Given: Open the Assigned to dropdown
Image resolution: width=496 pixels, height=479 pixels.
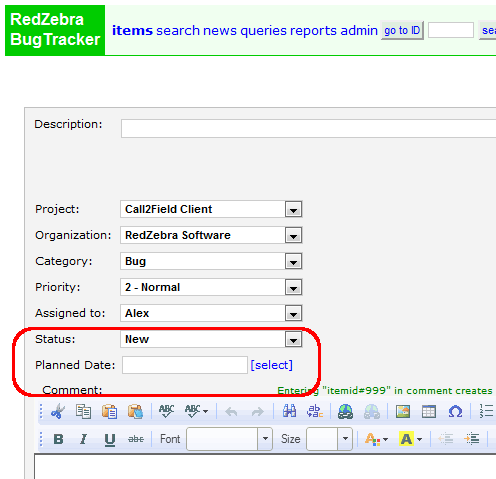Looking at the screenshot, I should click(x=211, y=313).
